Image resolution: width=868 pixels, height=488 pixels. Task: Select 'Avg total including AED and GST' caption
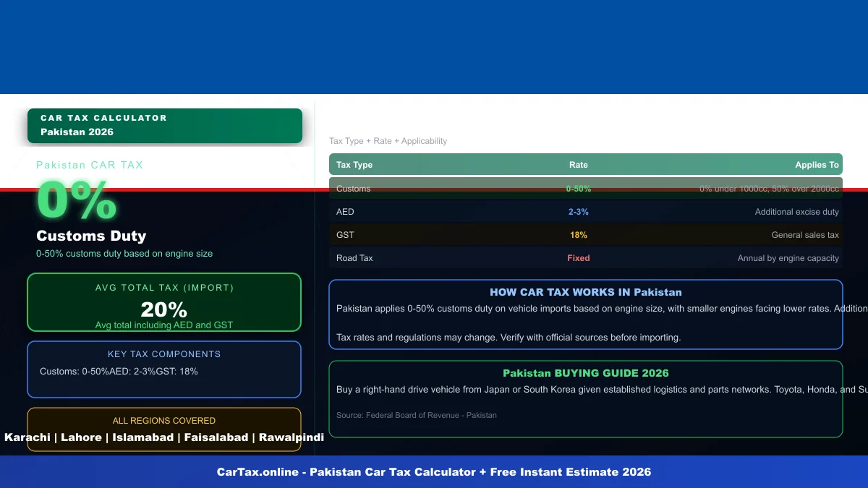(x=164, y=325)
